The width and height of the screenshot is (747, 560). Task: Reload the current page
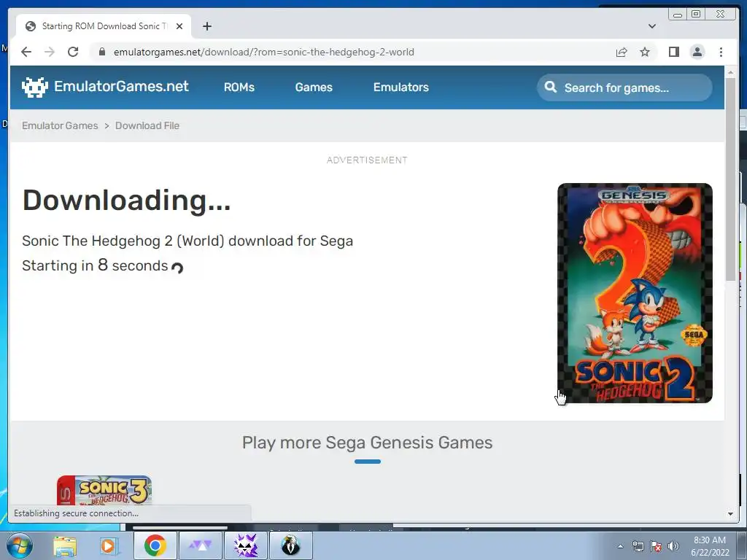tap(73, 52)
